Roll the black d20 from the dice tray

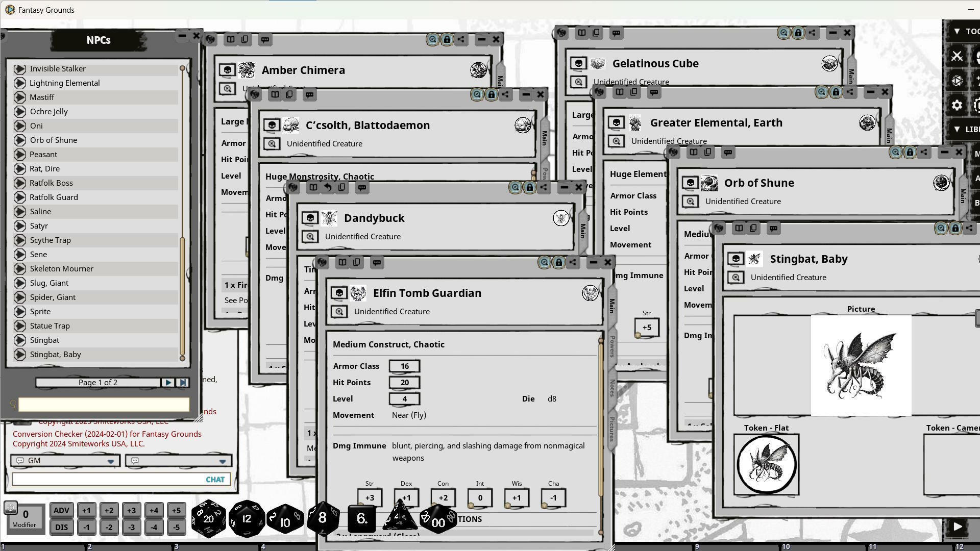point(208,518)
